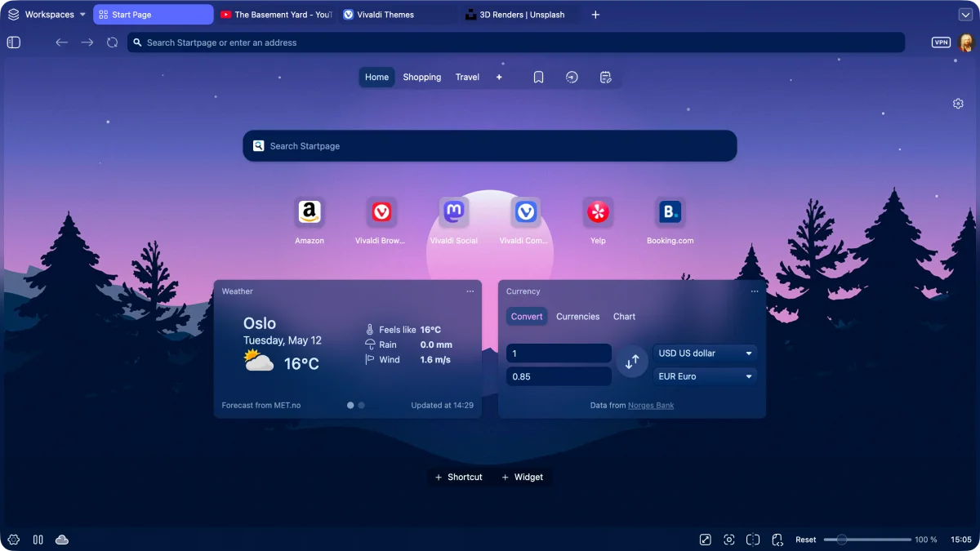Viewport: 980px width, 551px height.
Task: Add a new Shortcut
Action: click(459, 477)
